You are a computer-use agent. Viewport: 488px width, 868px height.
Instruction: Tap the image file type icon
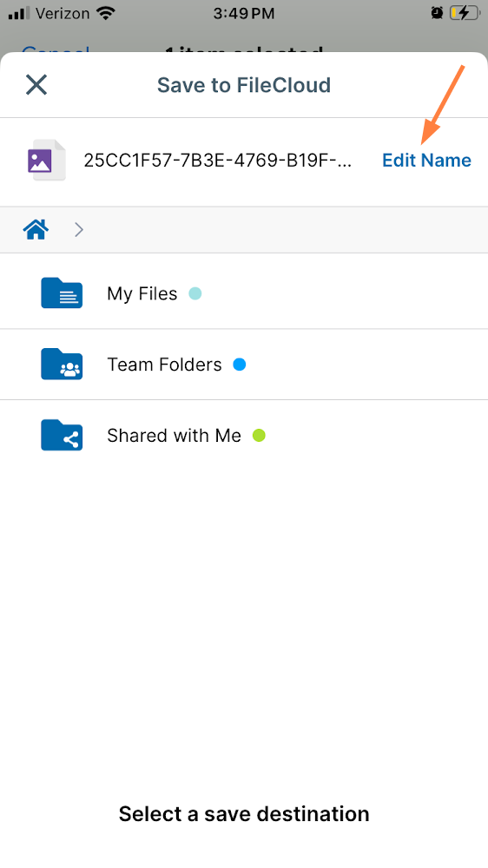click(47, 160)
